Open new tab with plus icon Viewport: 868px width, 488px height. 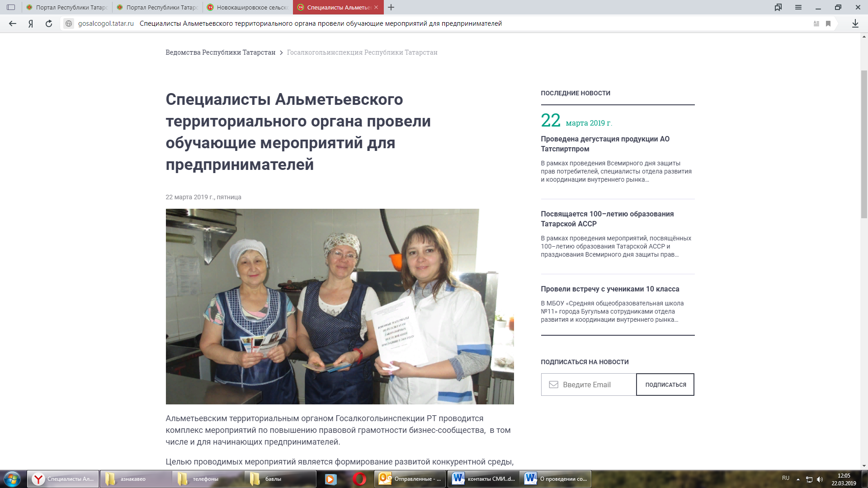(391, 7)
